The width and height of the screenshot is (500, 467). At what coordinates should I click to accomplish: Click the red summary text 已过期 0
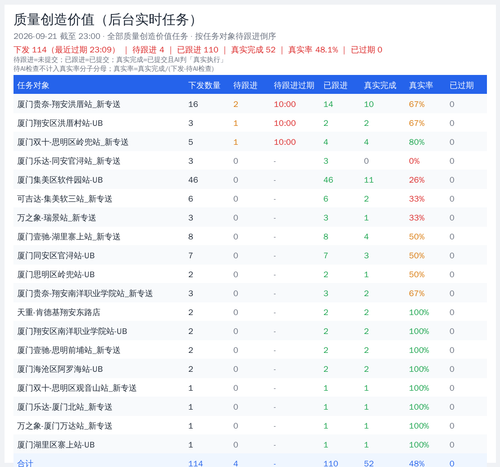[366, 50]
